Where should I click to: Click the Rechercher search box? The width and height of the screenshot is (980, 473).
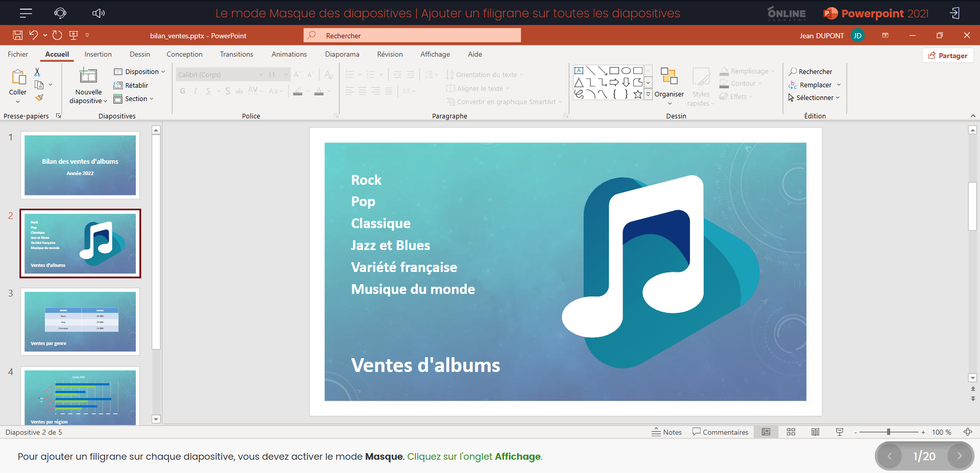pyautogui.click(x=412, y=35)
